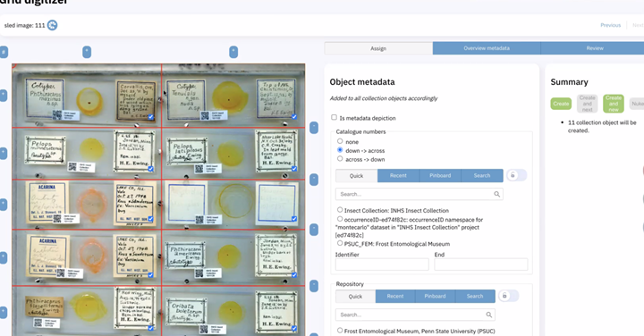Click the left handle beside the first ACARINA row
Viewport: 644px width, 336px height.
(x=4, y=205)
